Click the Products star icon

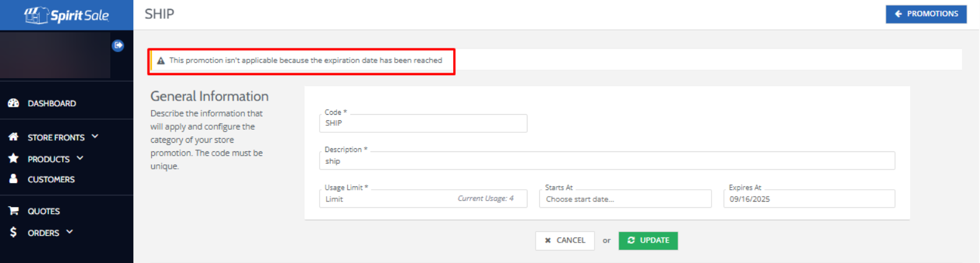click(x=14, y=159)
